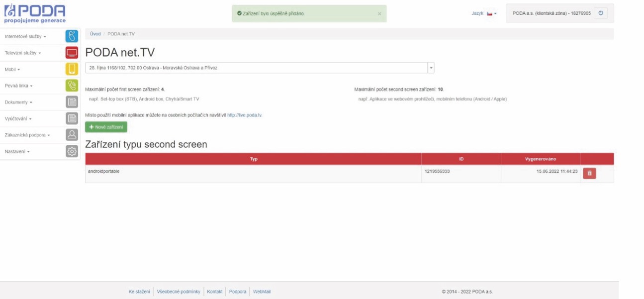
Task: Click the Zařízení bylo úspěšně přidáno message
Action: coord(273,14)
